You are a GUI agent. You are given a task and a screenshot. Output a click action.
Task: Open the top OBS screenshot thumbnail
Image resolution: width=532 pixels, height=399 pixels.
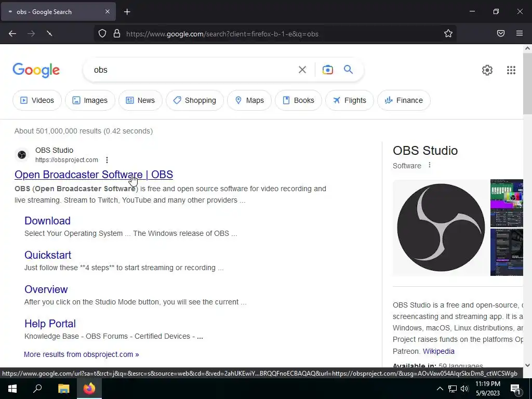(507, 203)
